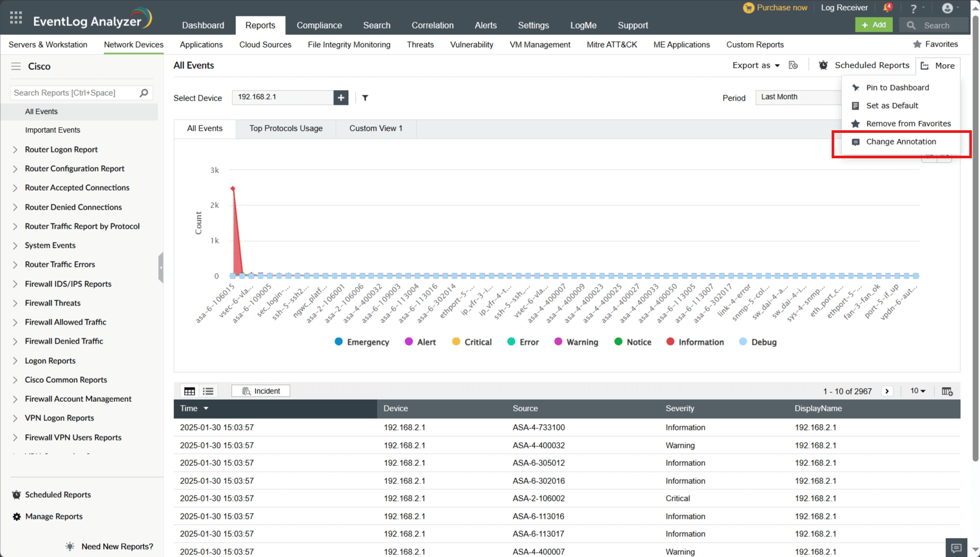Expand Firewall IDS/IPS Reports node
The image size is (980, 557).
(15, 284)
